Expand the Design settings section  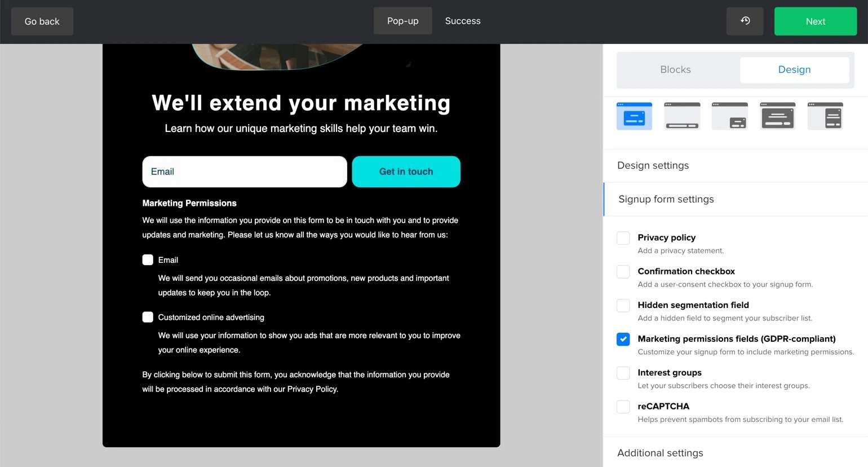pyautogui.click(x=653, y=165)
